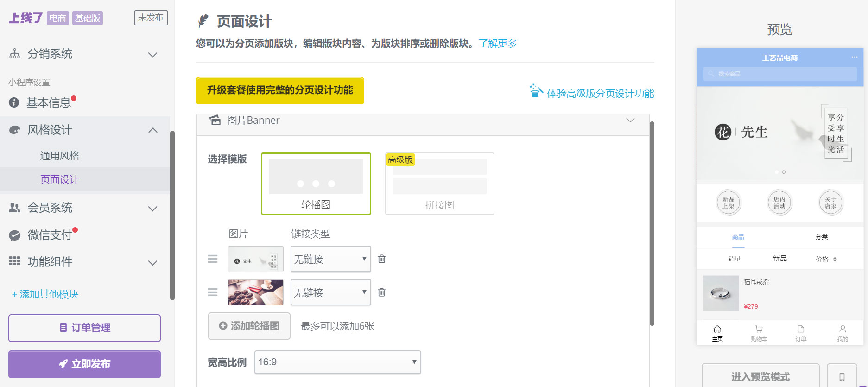Open 页面设计 submenu item

click(x=59, y=179)
